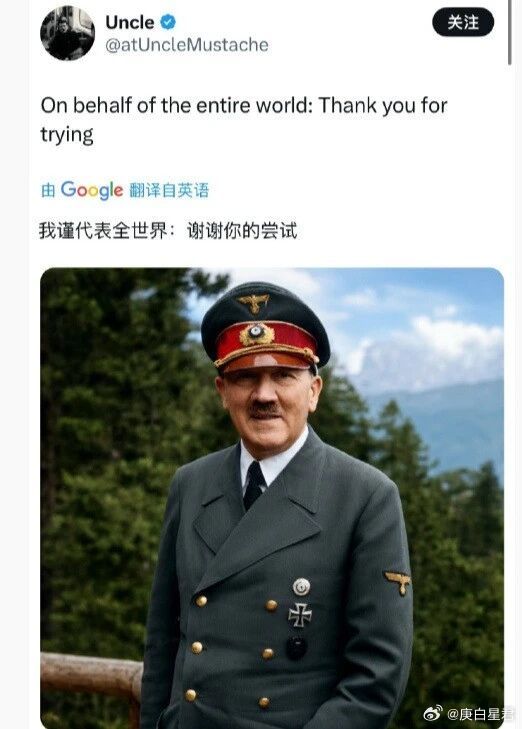This screenshot has width=522, height=729.
Task: Select the 翻译自英语 translation link
Action: (169, 190)
